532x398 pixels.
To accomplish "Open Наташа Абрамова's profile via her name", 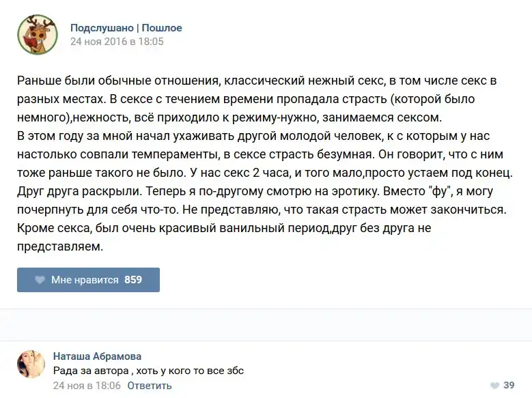I will [x=97, y=356].
